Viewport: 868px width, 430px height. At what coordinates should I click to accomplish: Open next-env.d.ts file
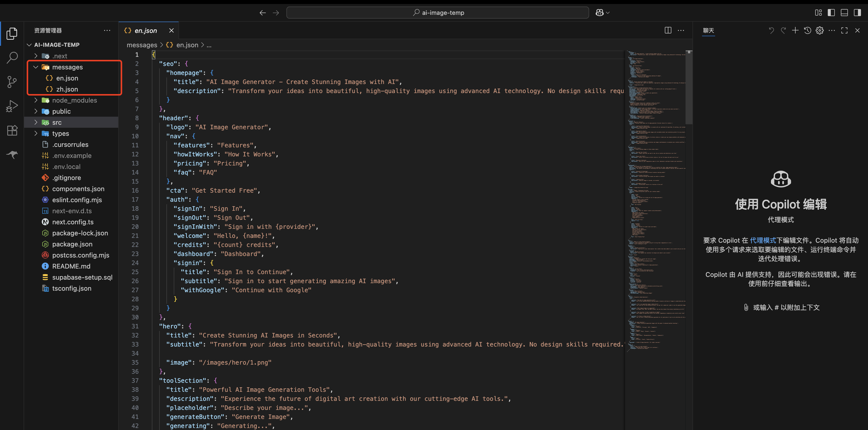(x=72, y=211)
